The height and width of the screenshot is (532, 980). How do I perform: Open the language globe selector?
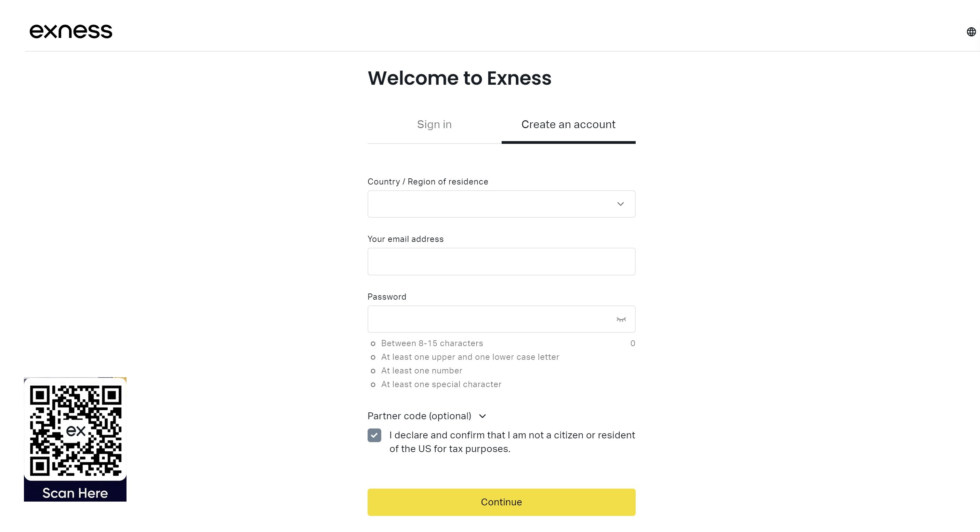(971, 32)
